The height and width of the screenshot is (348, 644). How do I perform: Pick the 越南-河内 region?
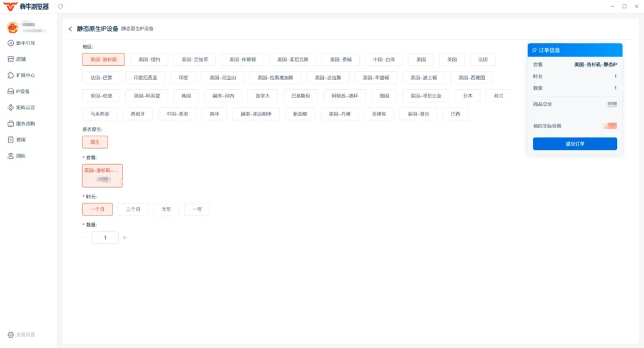[x=223, y=95]
